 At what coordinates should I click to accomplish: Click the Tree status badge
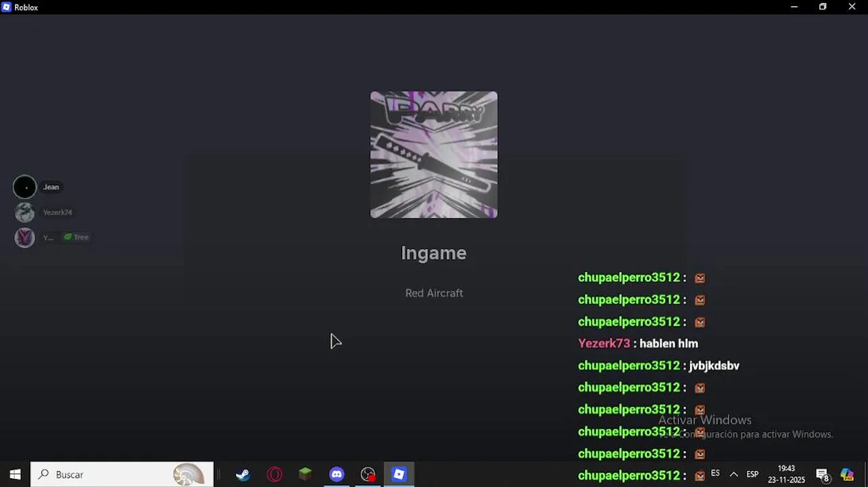tap(76, 237)
